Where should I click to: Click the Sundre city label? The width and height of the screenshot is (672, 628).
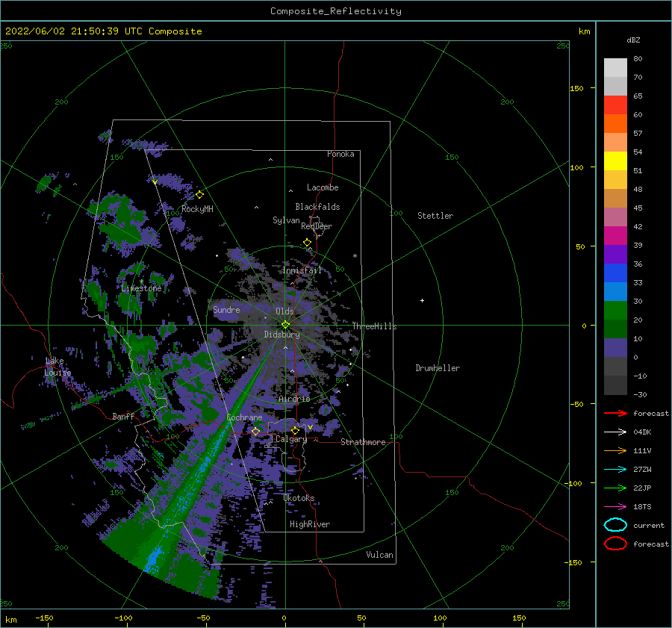[x=226, y=310]
